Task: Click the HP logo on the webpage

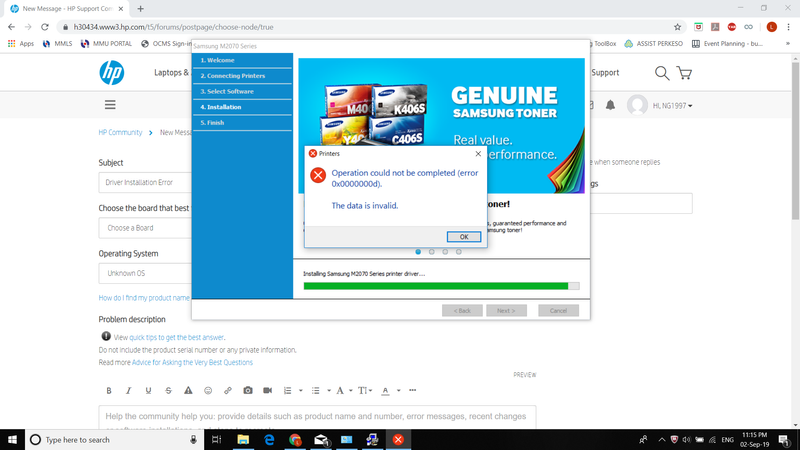Action: click(x=112, y=72)
